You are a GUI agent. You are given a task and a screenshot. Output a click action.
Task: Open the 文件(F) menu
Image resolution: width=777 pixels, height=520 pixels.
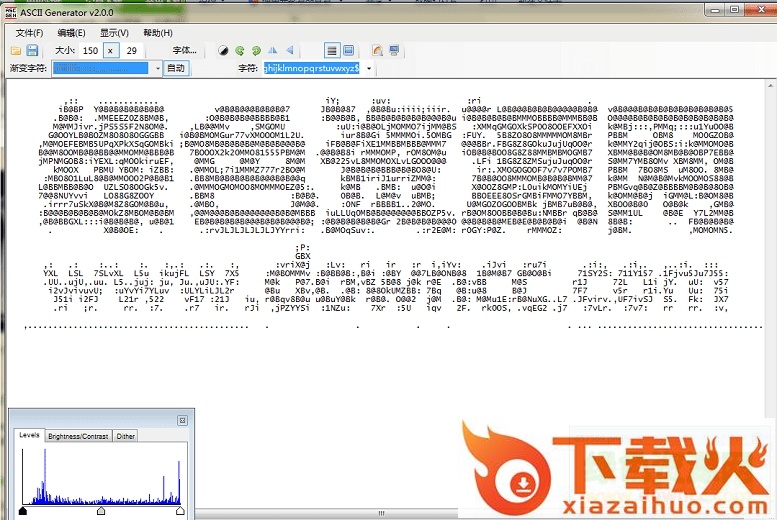(29, 32)
